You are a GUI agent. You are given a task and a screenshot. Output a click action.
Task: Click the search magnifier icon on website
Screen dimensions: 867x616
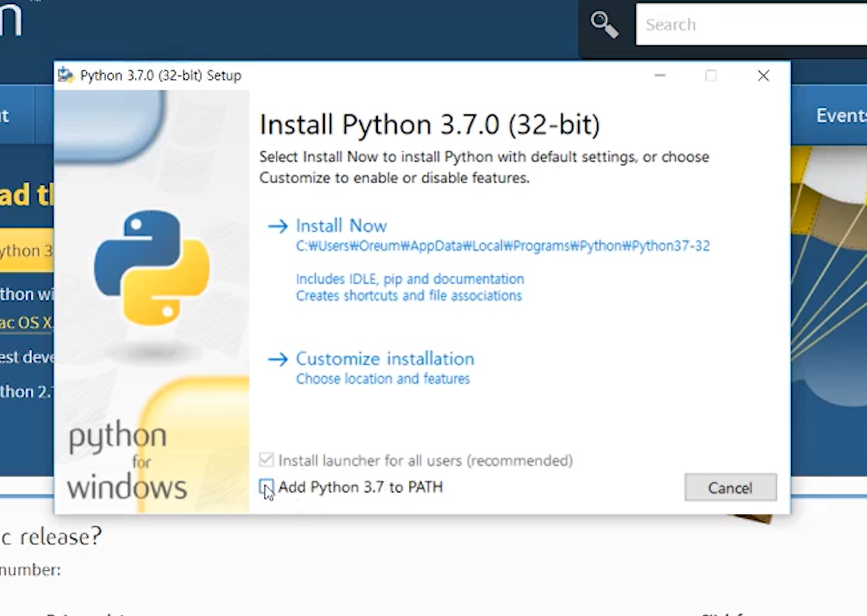click(x=604, y=25)
